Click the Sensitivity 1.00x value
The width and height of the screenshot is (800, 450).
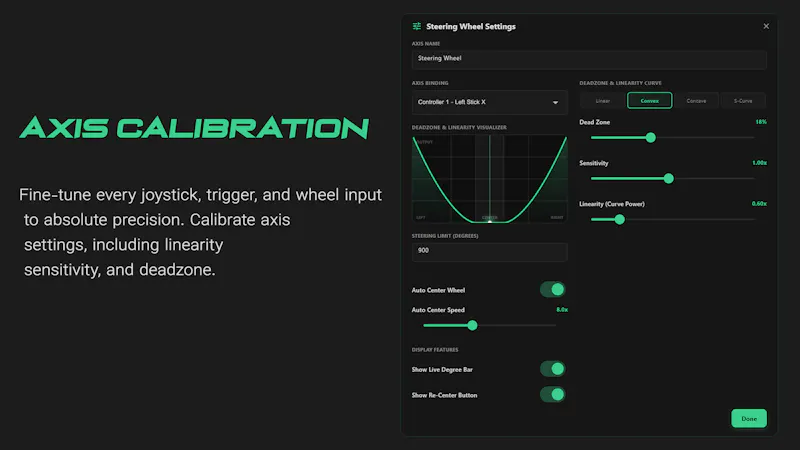(759, 163)
